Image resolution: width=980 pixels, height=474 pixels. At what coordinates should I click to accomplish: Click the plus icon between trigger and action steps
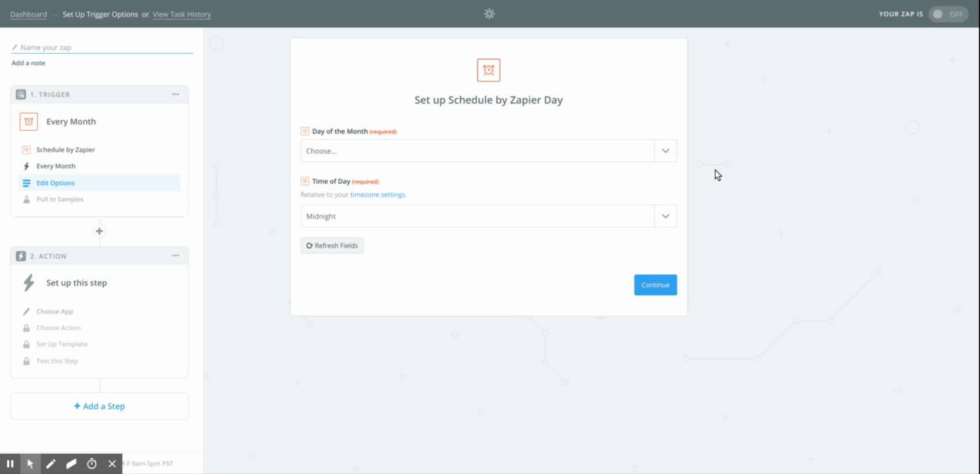coord(99,230)
